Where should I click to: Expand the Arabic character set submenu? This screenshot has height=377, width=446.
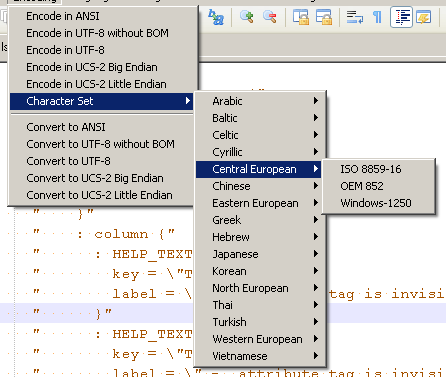[x=260, y=101]
